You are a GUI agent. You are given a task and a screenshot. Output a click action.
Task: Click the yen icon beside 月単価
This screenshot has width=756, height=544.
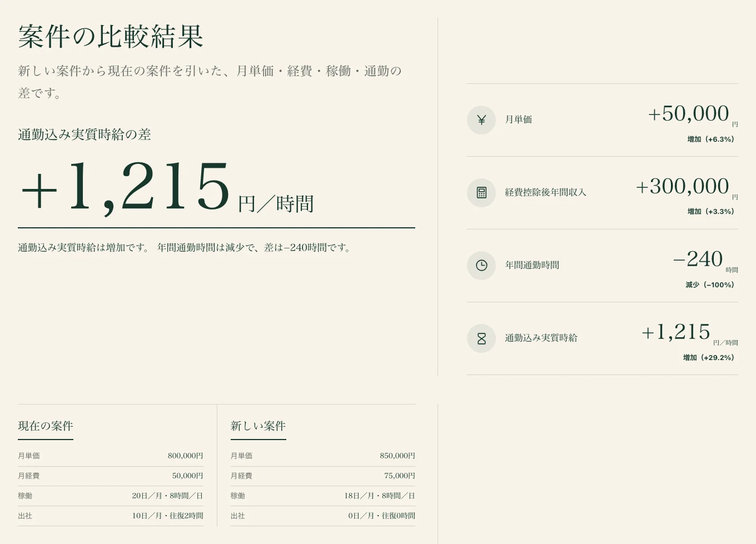coord(481,120)
